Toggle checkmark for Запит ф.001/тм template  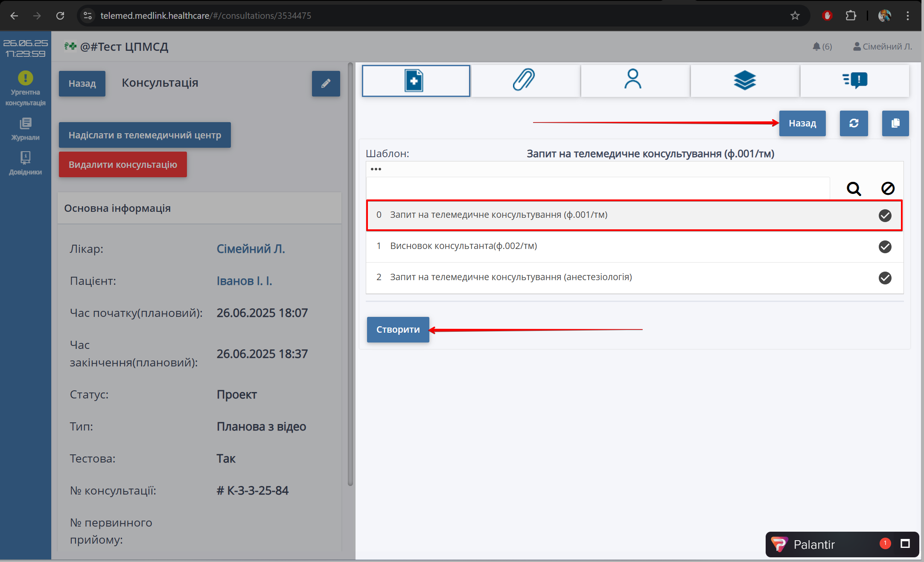(x=885, y=216)
